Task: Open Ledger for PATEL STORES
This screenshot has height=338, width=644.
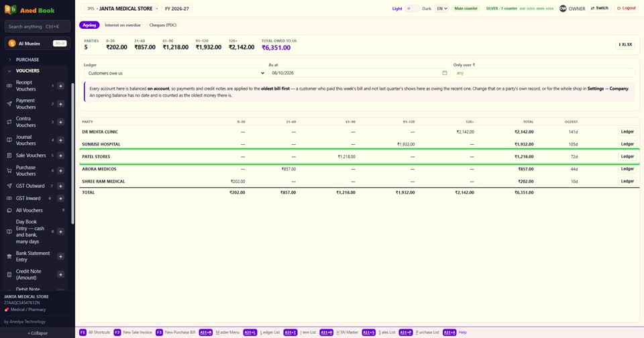Action: tap(627, 156)
